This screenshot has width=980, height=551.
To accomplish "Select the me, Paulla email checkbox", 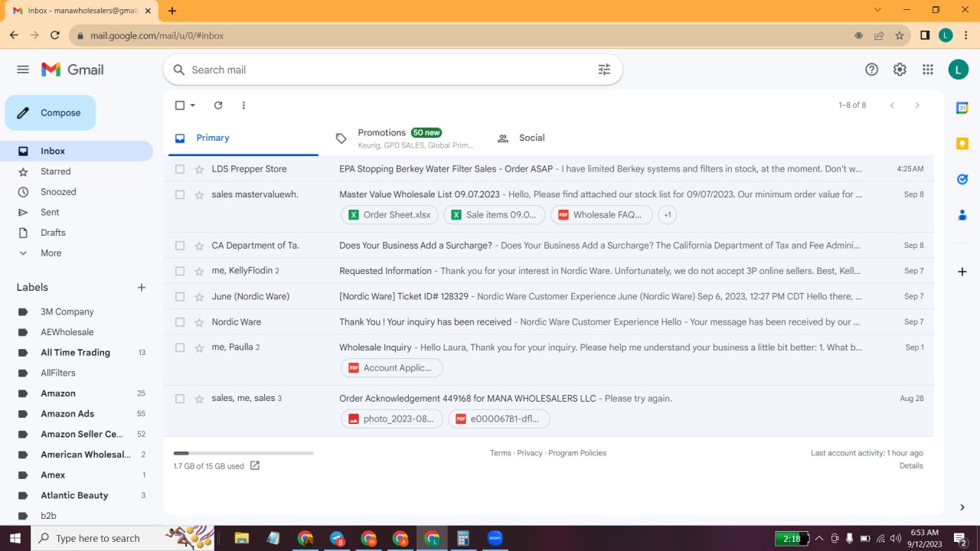I will point(180,347).
